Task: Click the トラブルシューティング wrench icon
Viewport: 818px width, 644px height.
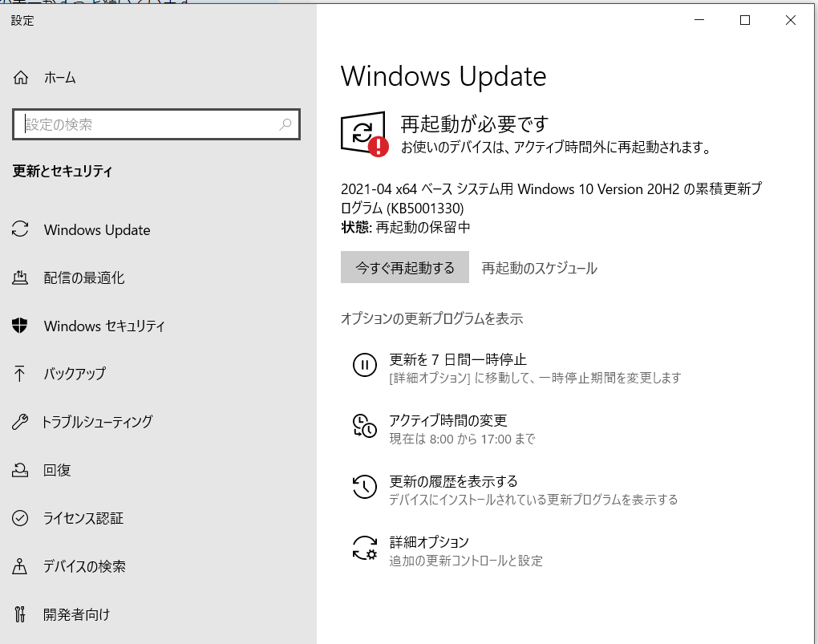Action: pos(20,421)
